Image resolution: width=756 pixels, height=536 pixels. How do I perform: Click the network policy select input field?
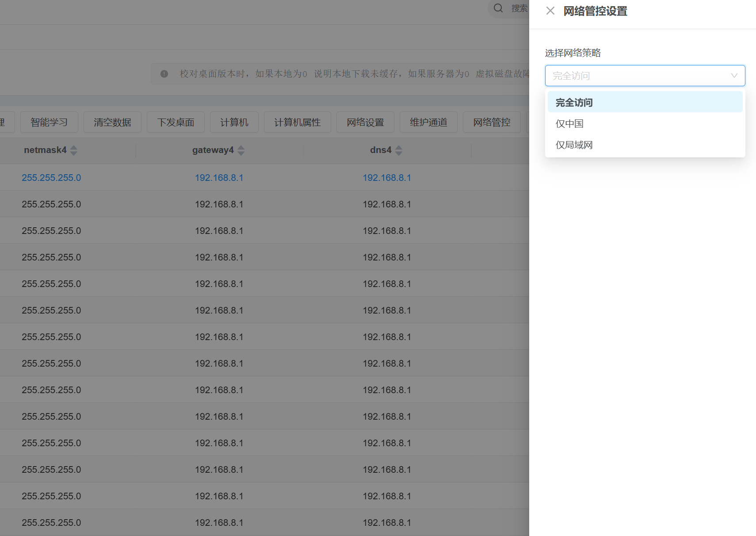637,76
